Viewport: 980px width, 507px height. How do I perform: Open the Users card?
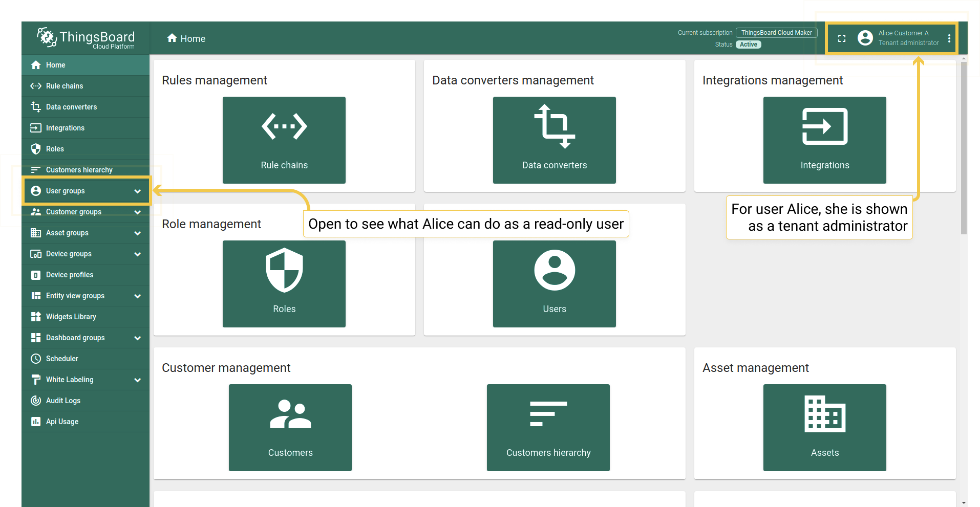click(x=554, y=283)
